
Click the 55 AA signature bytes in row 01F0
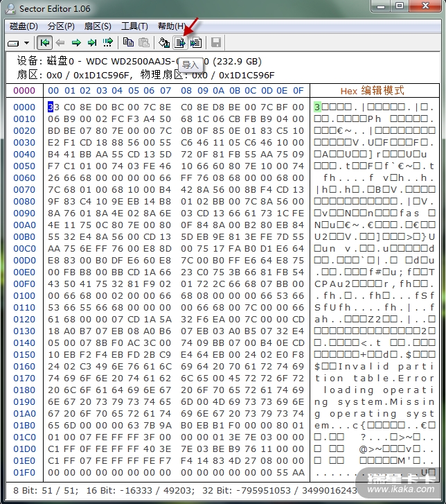click(x=290, y=473)
